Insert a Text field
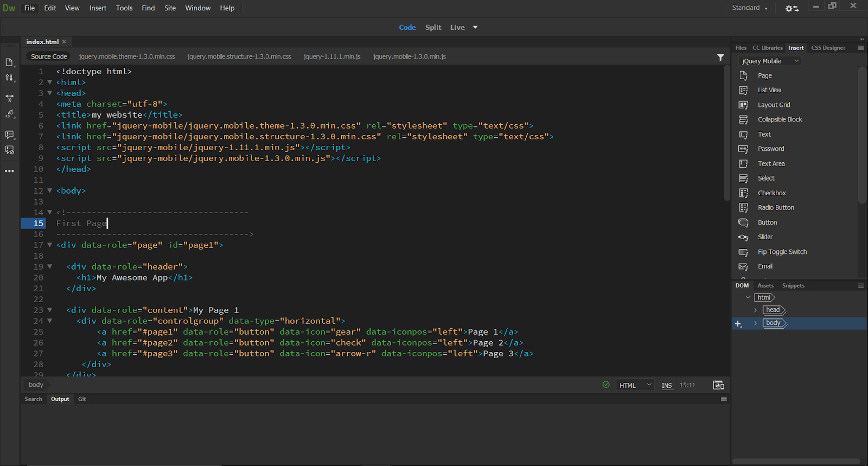868x466 pixels. (764, 135)
